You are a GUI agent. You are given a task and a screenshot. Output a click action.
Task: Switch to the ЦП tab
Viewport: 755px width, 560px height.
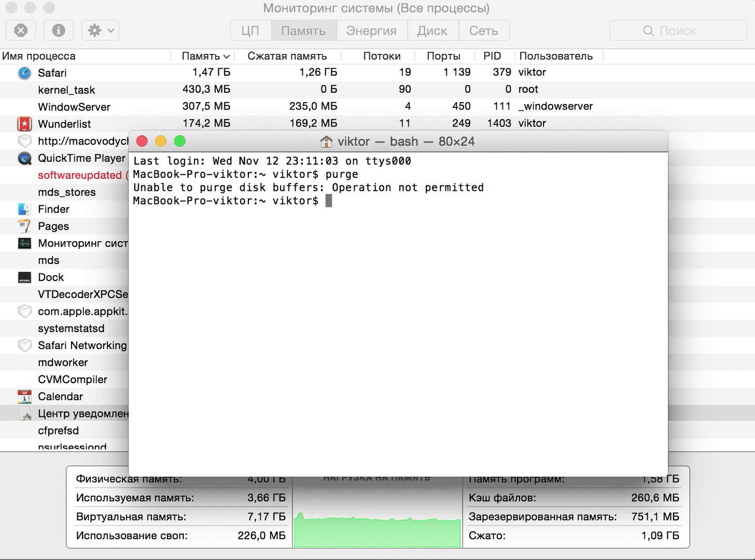pyautogui.click(x=250, y=31)
